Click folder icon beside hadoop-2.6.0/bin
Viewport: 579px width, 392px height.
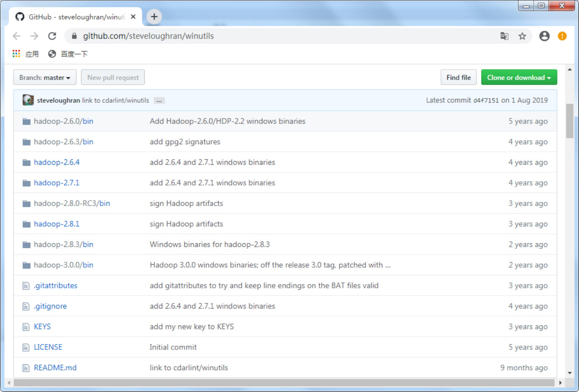(26, 121)
